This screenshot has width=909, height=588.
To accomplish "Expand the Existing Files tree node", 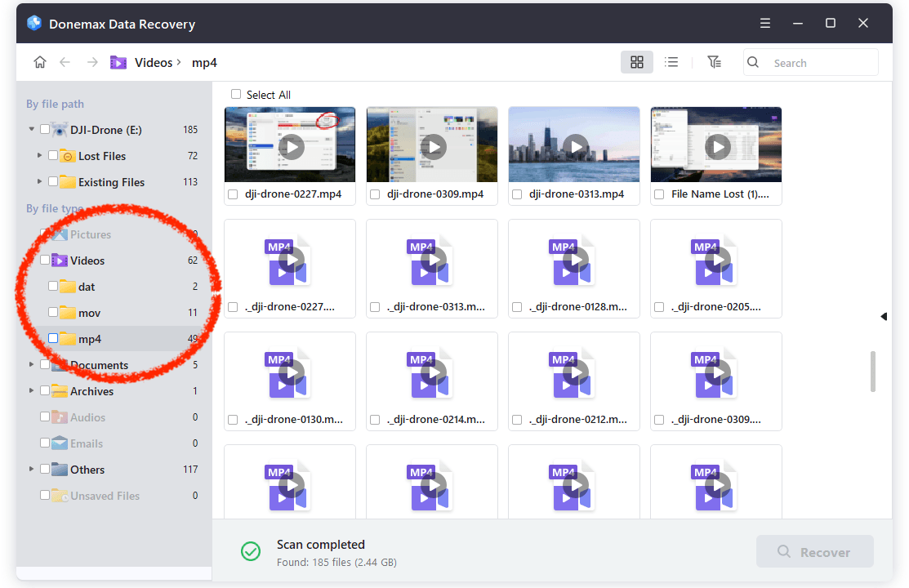I will coord(39,182).
